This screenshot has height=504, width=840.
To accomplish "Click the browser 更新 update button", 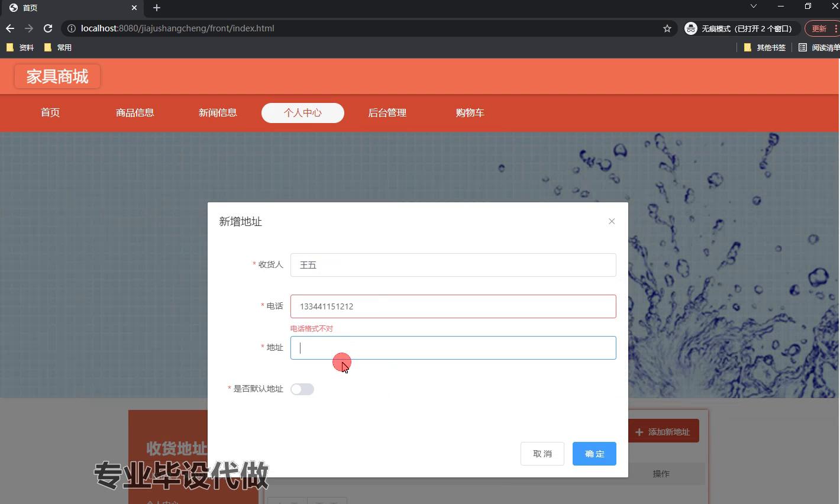I will point(820,28).
